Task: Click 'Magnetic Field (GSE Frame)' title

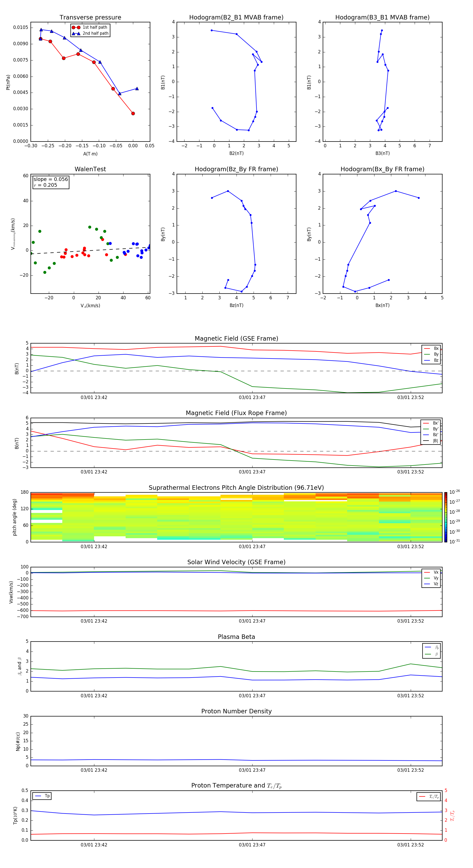Action: (236, 339)
